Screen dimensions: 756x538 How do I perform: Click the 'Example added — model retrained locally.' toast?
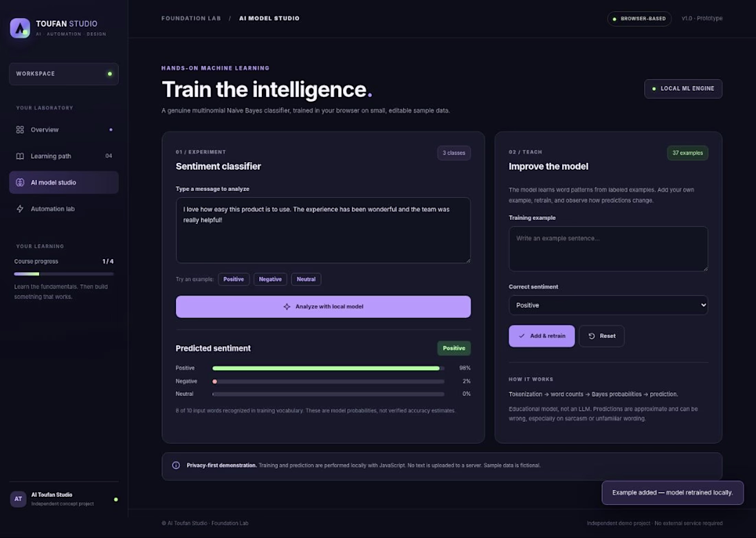(672, 493)
